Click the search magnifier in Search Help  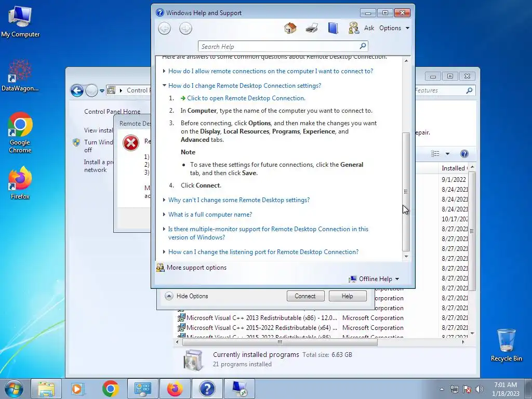click(x=363, y=46)
